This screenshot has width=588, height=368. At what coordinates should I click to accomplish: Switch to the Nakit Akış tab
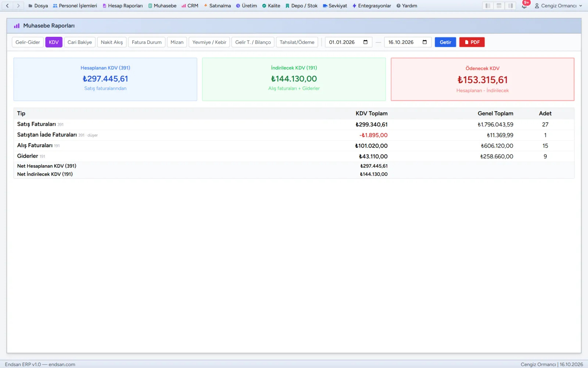pyautogui.click(x=112, y=42)
